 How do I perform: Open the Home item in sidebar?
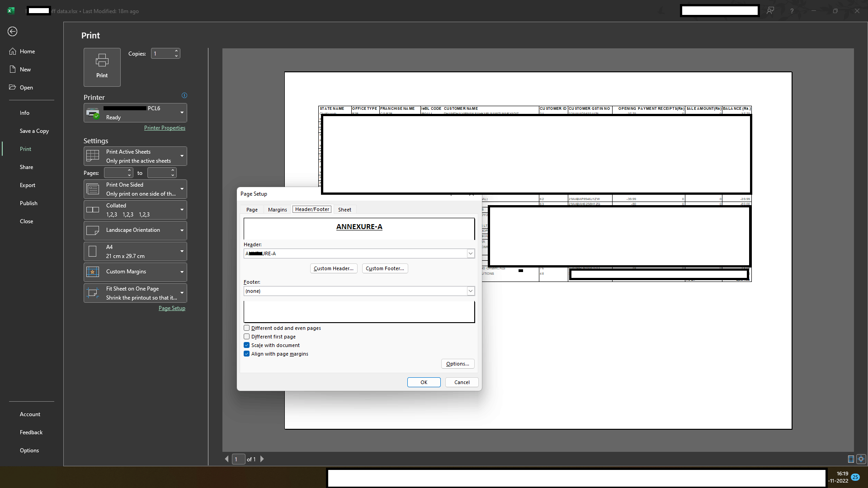pos(27,52)
